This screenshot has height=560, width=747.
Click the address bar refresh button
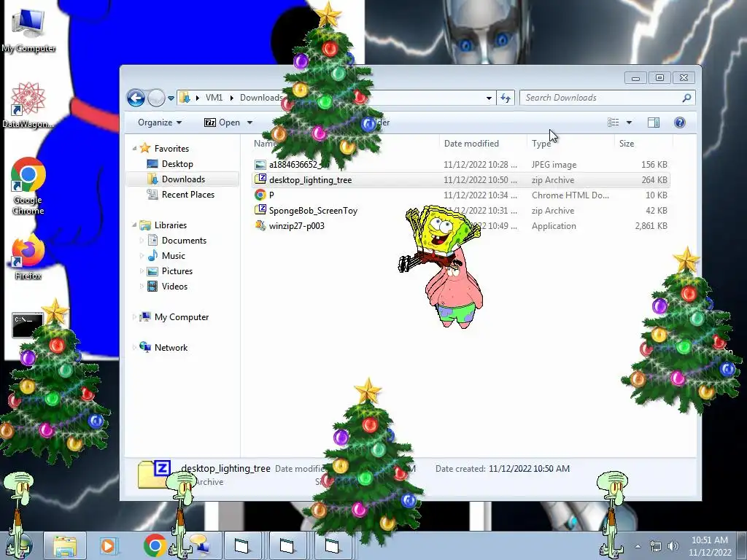pos(506,98)
